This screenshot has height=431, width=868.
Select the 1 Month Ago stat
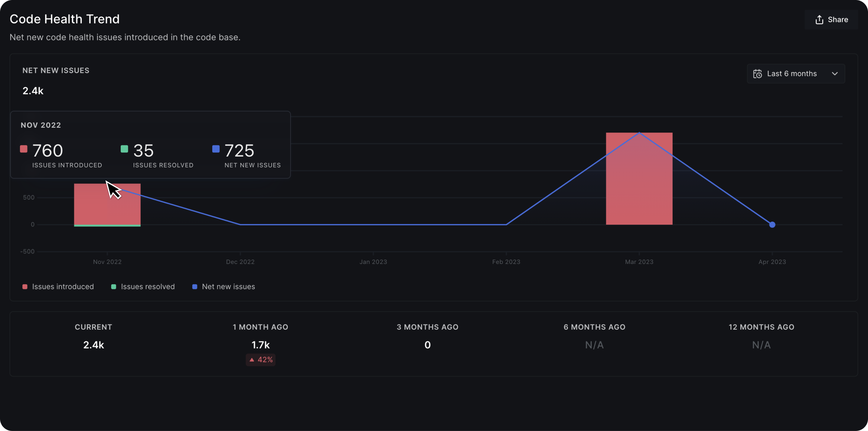pos(260,345)
